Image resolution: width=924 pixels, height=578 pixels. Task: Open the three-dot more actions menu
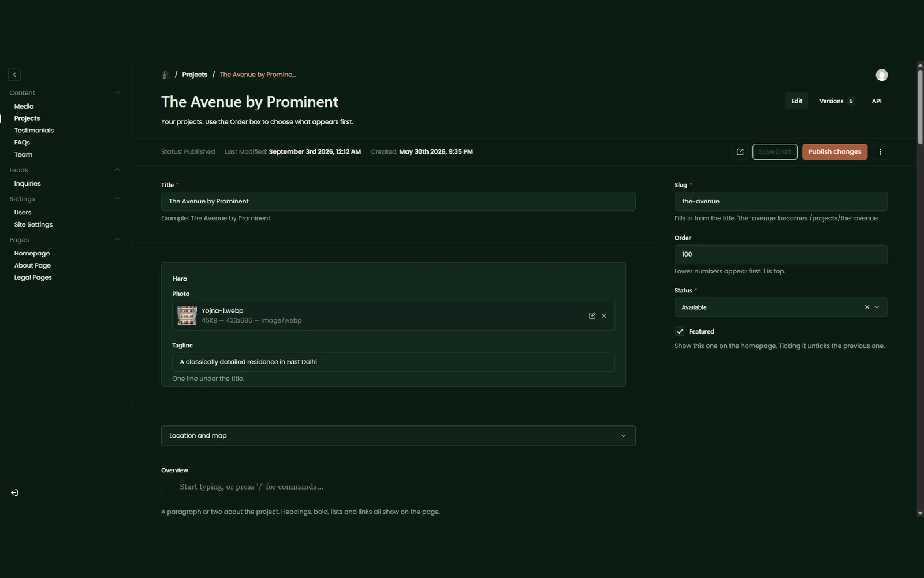[x=880, y=152]
